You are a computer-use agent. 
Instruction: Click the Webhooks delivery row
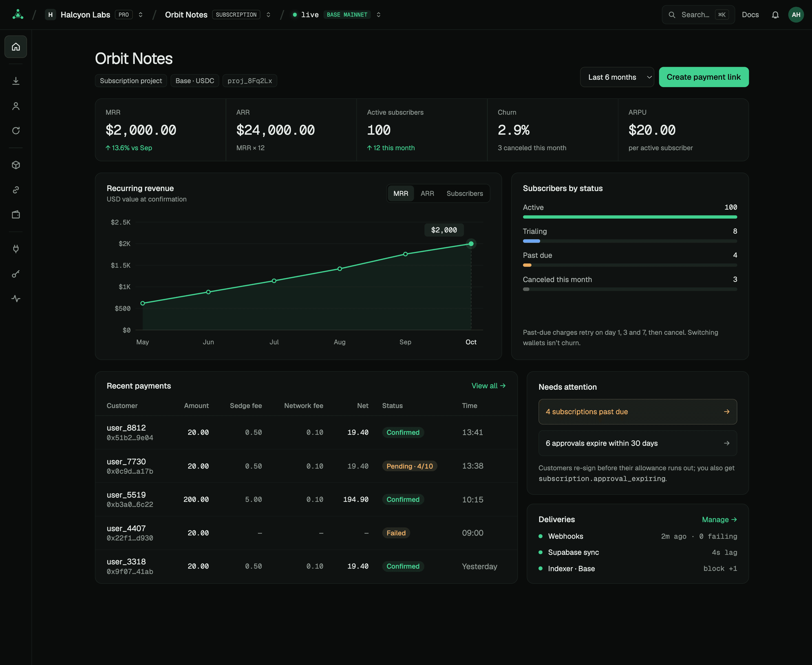click(x=637, y=536)
